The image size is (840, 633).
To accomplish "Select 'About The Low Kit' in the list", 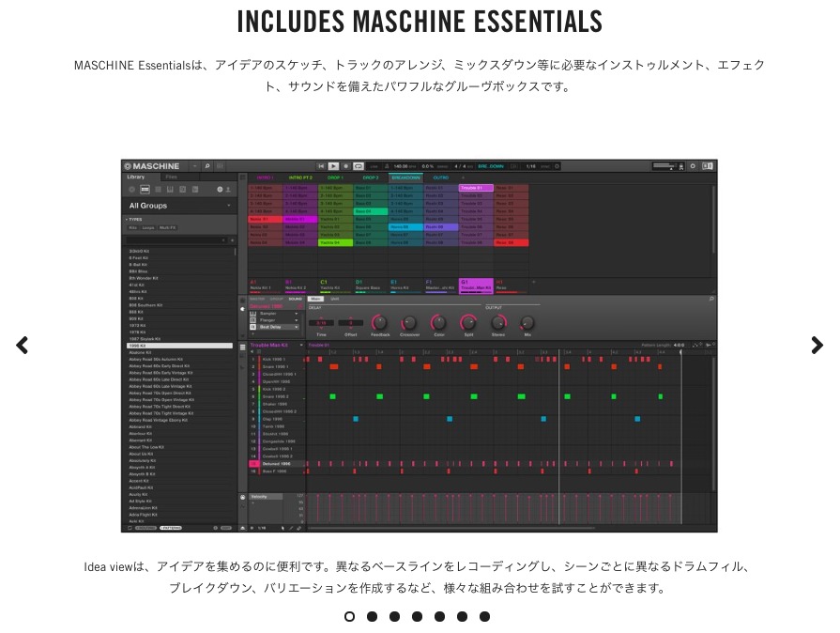I will (179, 447).
